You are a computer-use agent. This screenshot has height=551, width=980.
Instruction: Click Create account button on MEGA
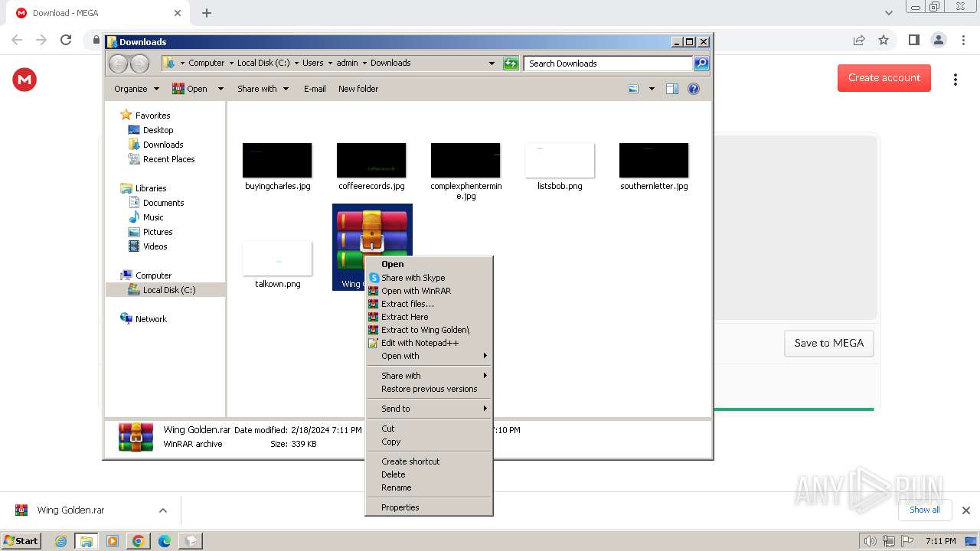884,78
